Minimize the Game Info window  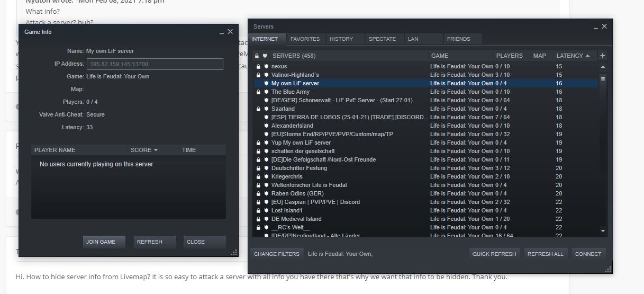[222, 32]
